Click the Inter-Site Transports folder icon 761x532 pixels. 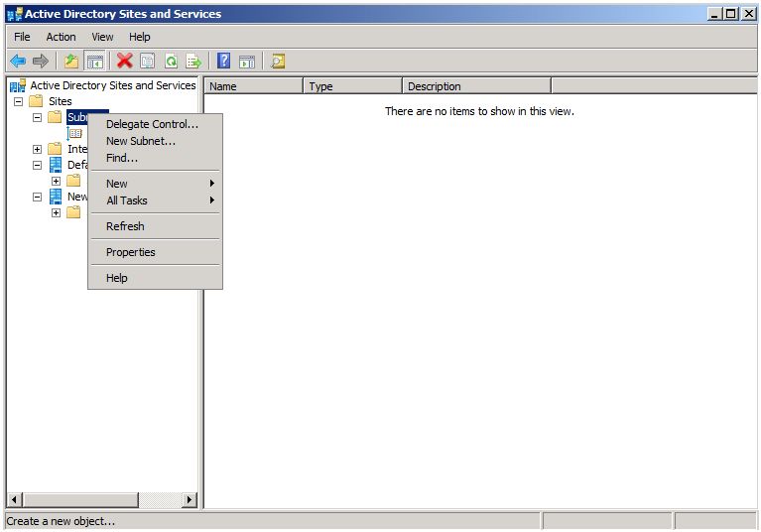[55, 149]
